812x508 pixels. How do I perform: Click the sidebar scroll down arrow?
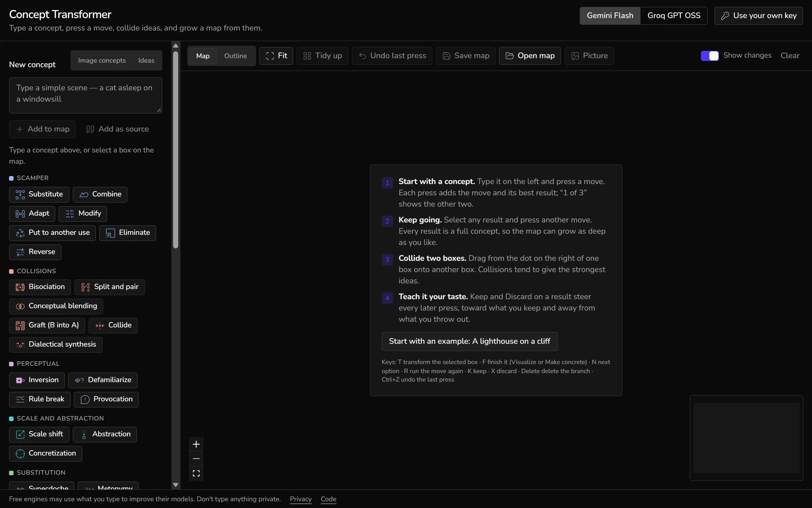click(175, 485)
